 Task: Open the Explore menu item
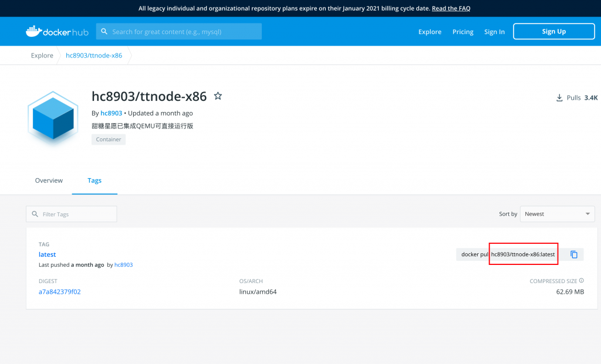click(430, 32)
